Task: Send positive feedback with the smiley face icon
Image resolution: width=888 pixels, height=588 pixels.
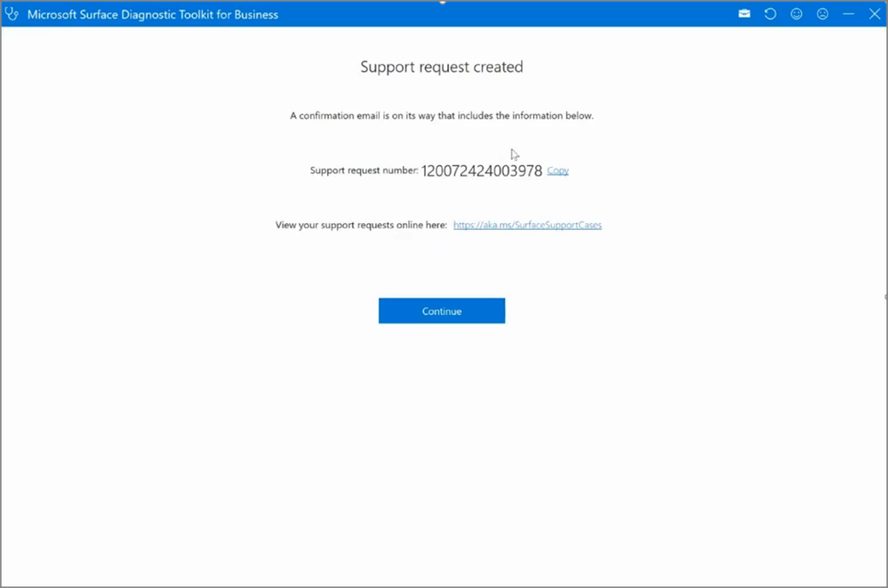Action: click(796, 13)
